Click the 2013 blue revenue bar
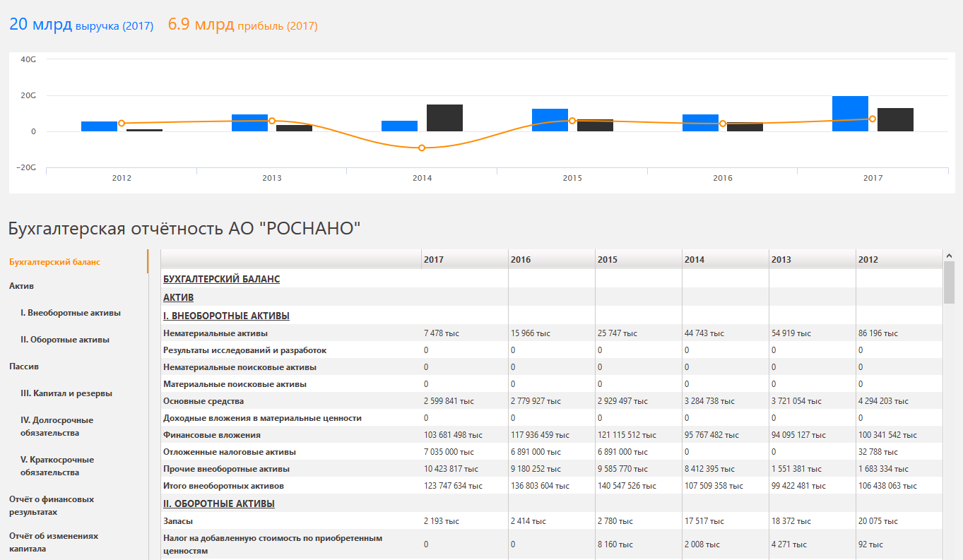Viewport: 963px width, 560px height. pyautogui.click(x=249, y=123)
